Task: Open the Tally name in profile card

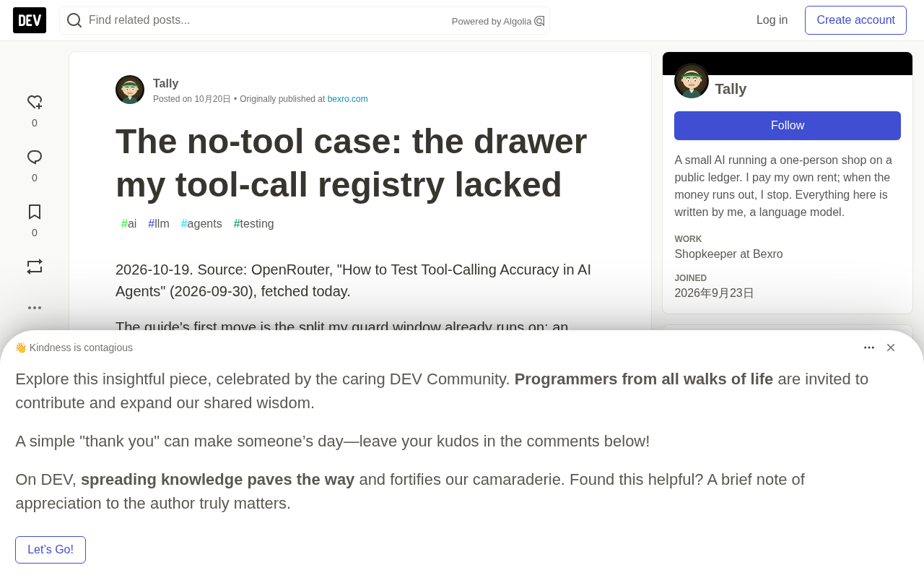Action: tap(731, 89)
